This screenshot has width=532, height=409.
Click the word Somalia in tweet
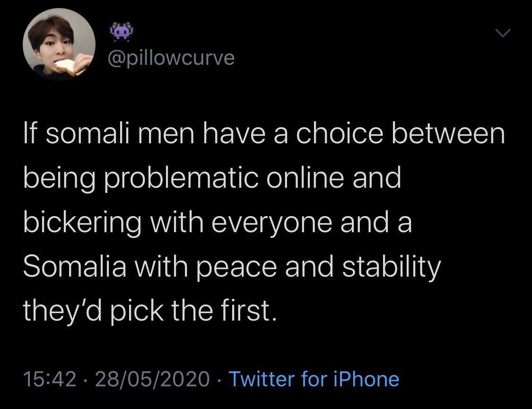click(x=75, y=267)
